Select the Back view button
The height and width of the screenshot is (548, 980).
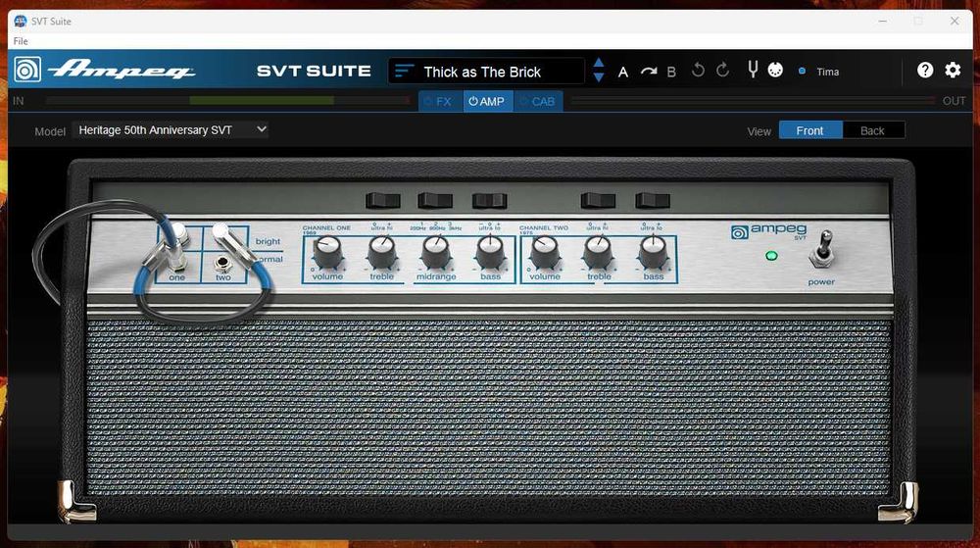872,130
